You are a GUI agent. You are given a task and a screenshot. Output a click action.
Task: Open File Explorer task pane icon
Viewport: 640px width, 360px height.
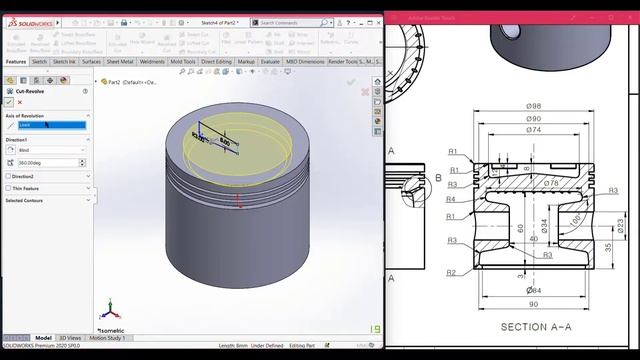click(378, 101)
